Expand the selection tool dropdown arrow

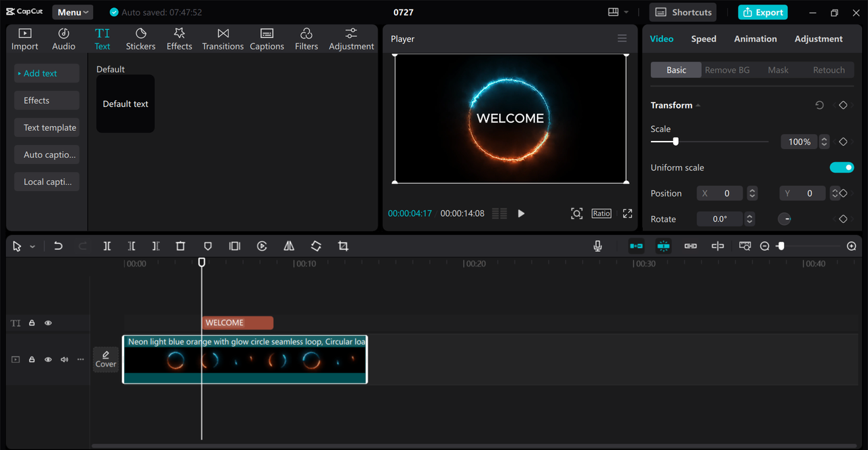click(32, 247)
